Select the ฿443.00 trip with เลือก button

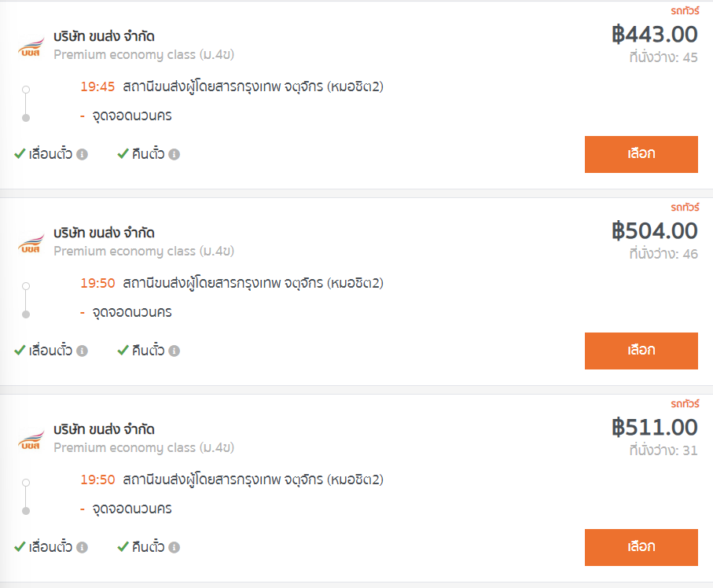pyautogui.click(x=641, y=154)
